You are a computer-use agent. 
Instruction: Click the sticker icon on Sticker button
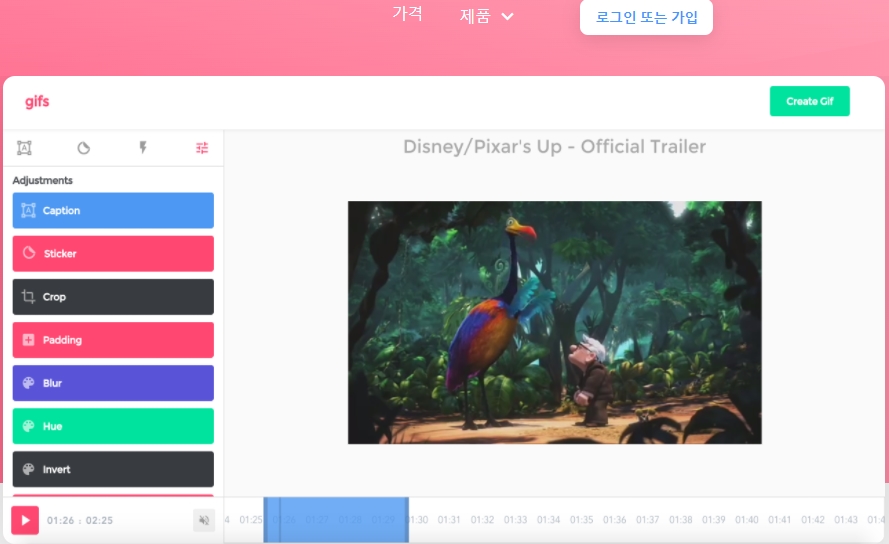29,253
